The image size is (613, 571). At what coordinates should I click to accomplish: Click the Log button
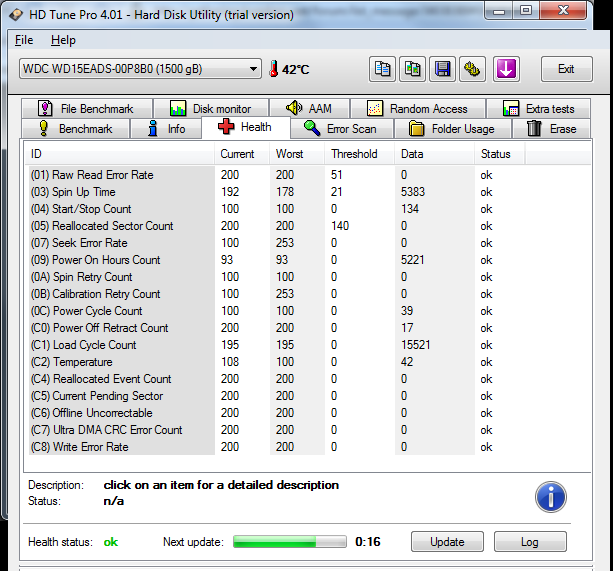coord(529,542)
